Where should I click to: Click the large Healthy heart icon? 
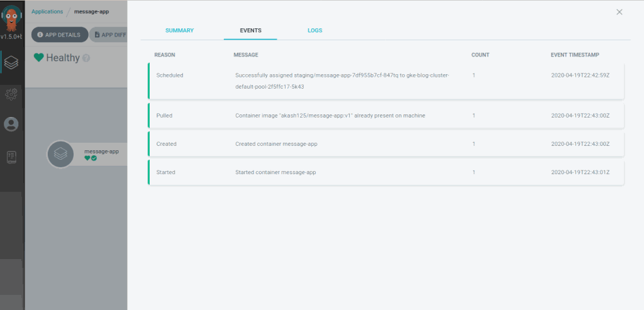point(38,57)
